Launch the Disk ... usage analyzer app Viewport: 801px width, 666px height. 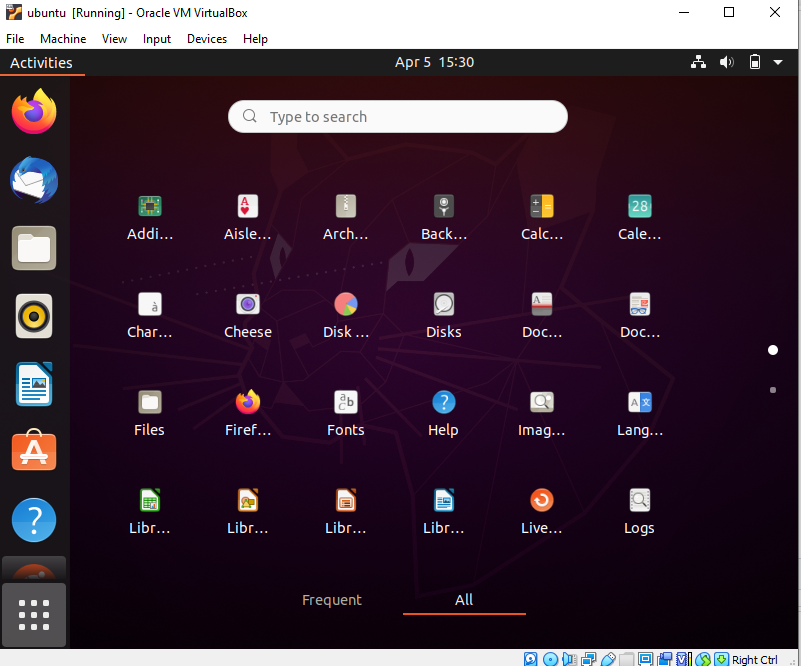coord(346,316)
